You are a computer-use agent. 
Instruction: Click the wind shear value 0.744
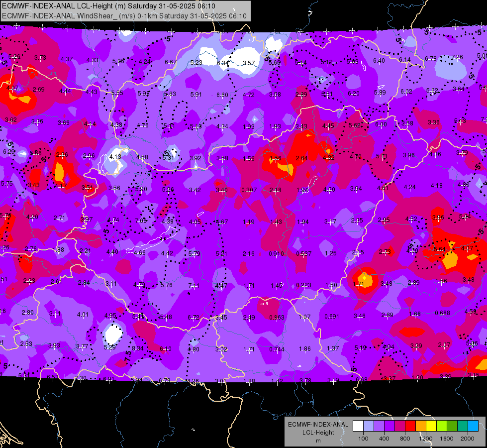point(277,349)
